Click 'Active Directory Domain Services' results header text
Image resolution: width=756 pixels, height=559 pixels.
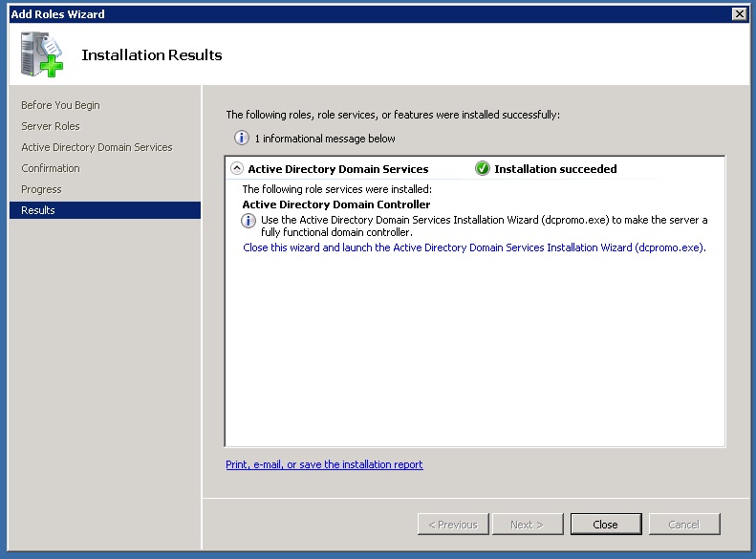coord(338,169)
